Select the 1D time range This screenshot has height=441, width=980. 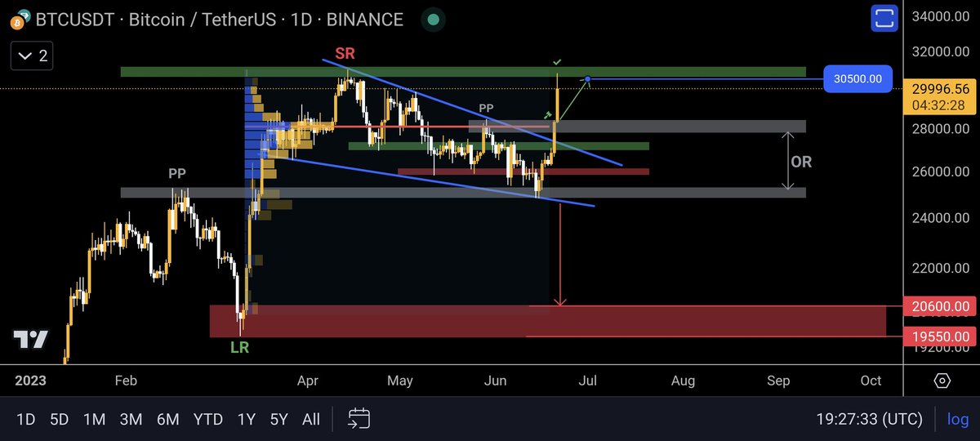pyautogui.click(x=26, y=420)
